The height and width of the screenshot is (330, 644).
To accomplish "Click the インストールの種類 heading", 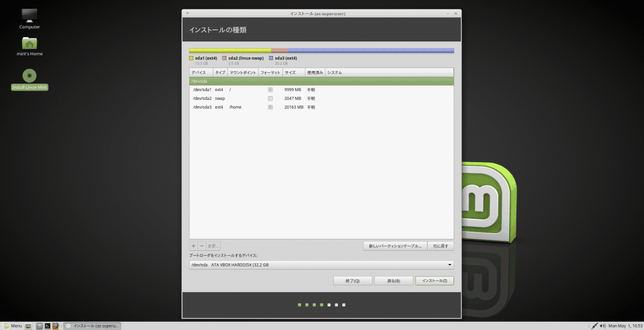I will click(218, 30).
